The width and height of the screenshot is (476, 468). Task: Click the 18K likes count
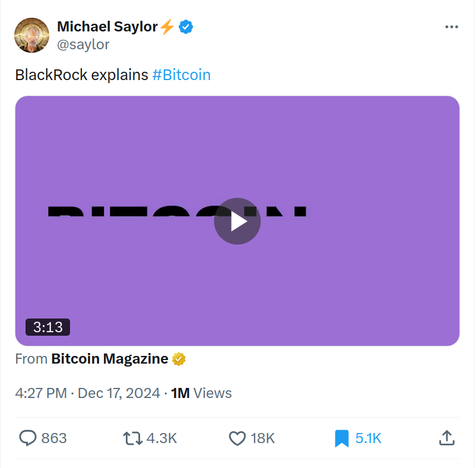click(262, 438)
